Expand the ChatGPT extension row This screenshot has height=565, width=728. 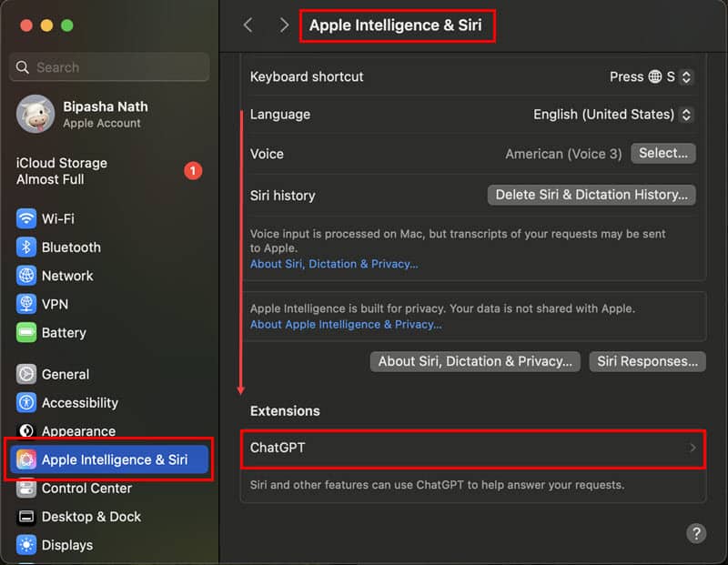[472, 449]
